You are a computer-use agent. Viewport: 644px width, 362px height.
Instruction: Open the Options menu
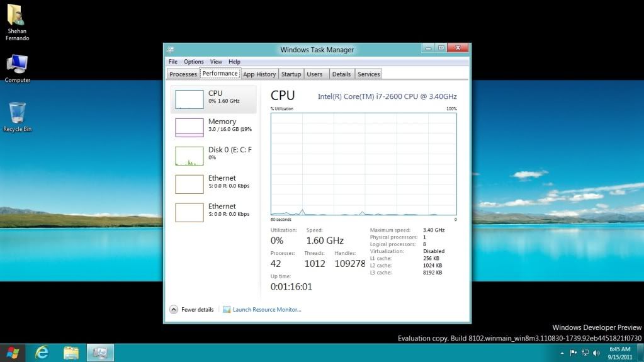tap(193, 62)
